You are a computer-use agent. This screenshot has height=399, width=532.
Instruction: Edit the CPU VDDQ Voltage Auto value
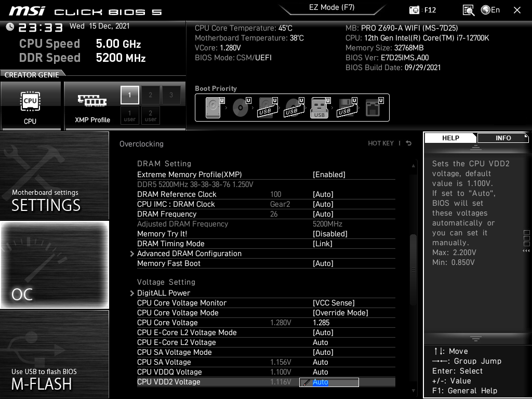[x=320, y=371]
